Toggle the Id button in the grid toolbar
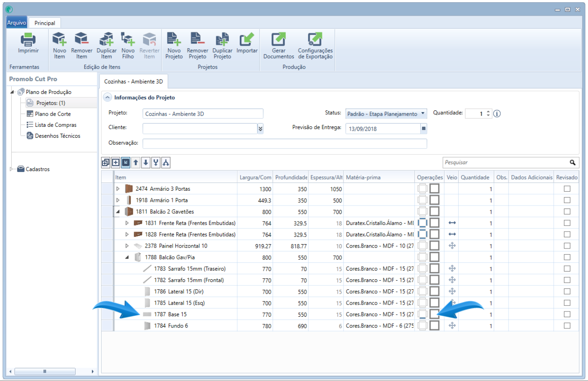 coord(126,162)
